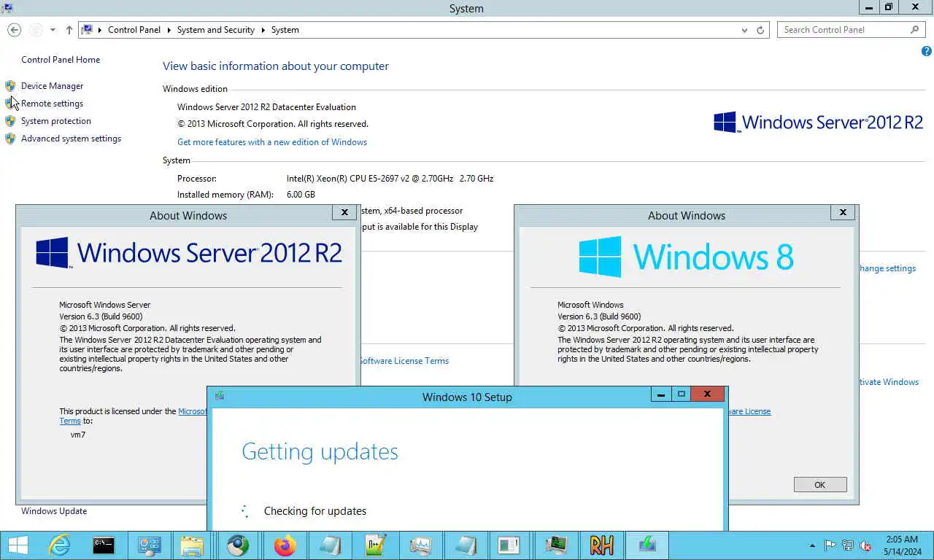Click the System protection shield icon
Image resolution: width=934 pixels, height=560 pixels.
click(x=10, y=121)
